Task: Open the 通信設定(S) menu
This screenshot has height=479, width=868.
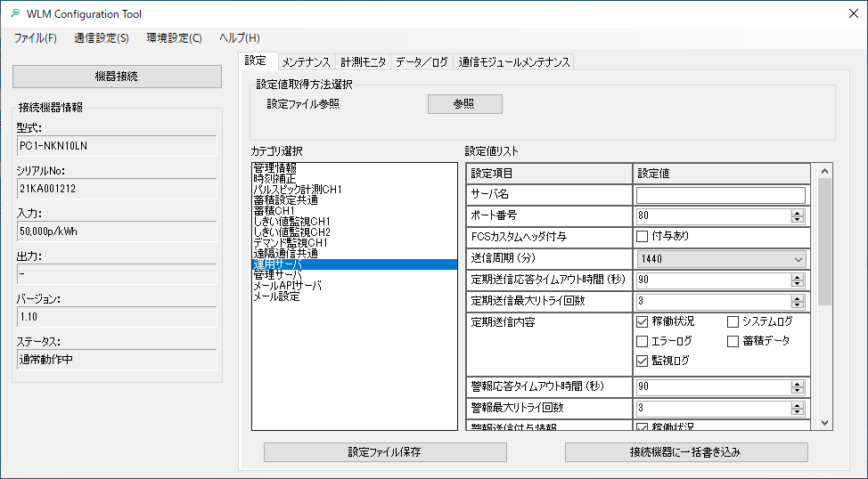Action: 102,38
